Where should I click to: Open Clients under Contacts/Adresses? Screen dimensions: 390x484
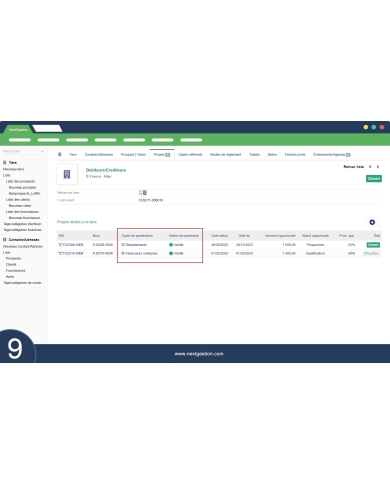[11, 264]
